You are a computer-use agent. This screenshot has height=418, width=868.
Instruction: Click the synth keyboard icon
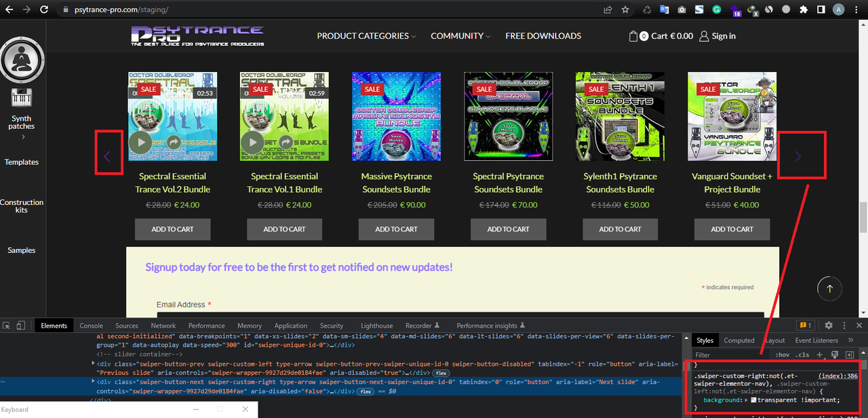click(22, 98)
